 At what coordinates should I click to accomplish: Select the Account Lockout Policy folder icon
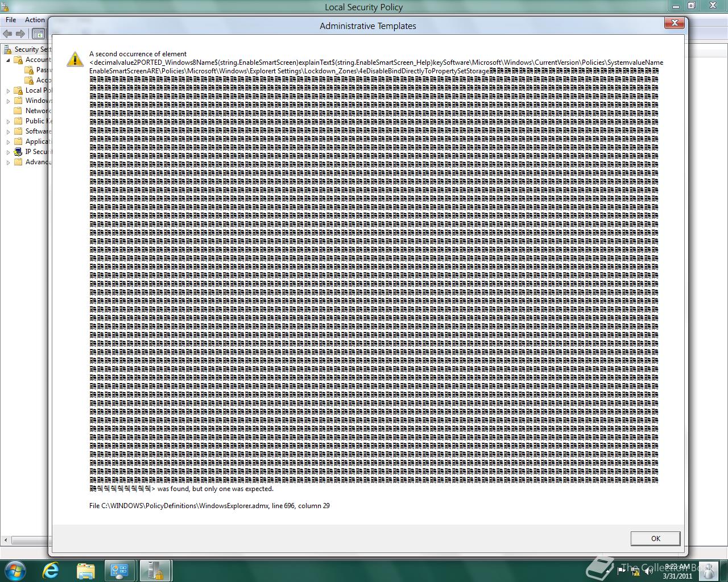pos(29,80)
